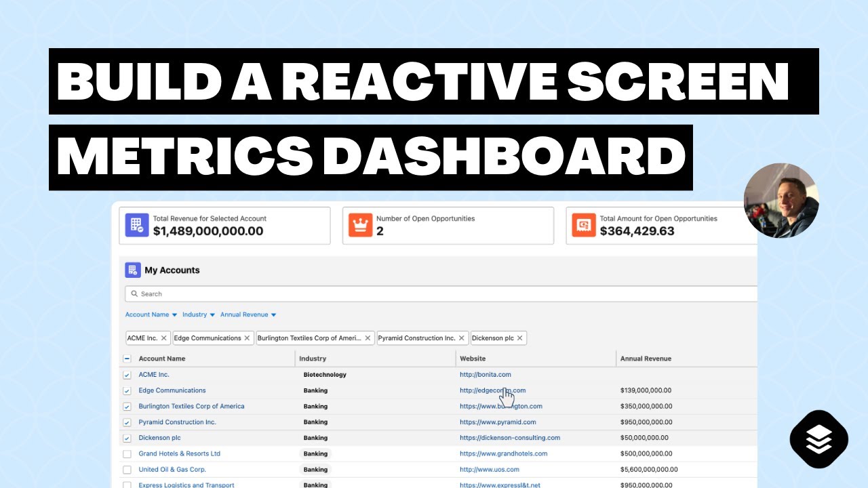Open the Industry filter dropdown
This screenshot has width=868, height=488.
pos(199,314)
